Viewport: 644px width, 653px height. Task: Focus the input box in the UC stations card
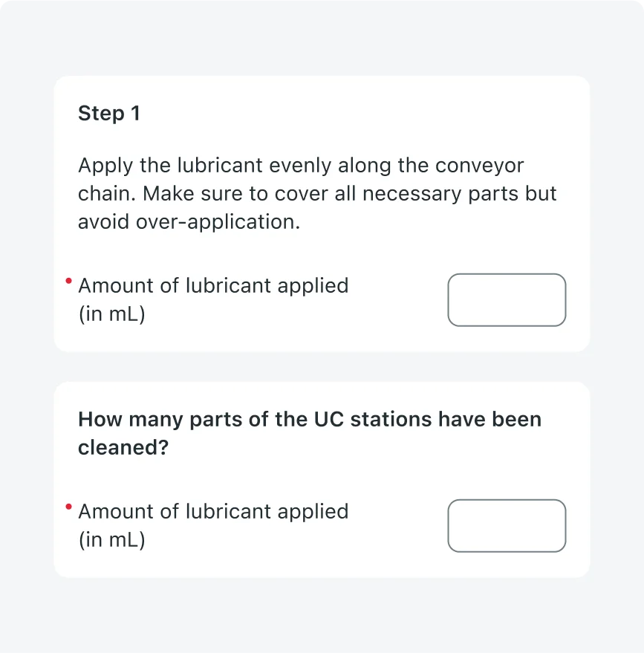(507, 525)
